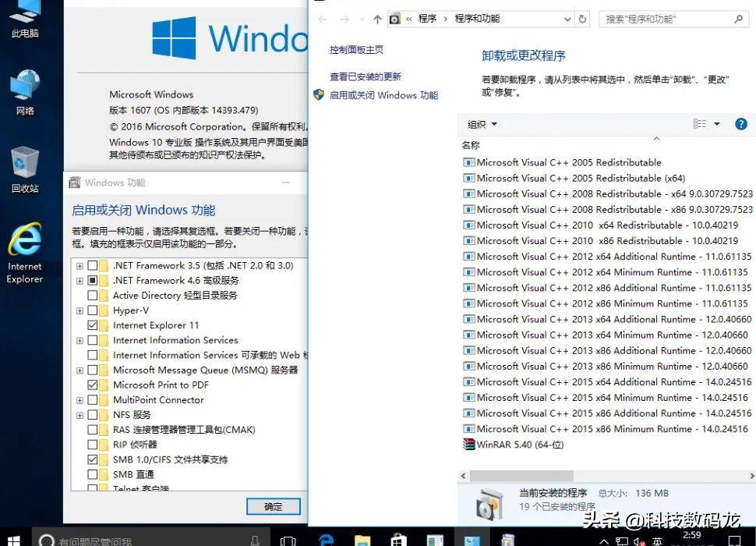Click the view mode icon in toolbar
756x546 pixels.
[700, 124]
